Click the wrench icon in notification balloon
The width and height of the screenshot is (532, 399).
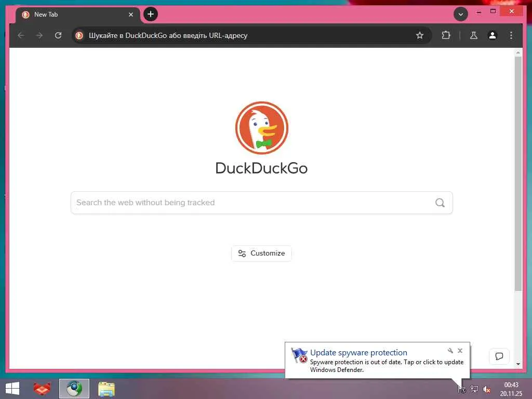[x=450, y=351]
